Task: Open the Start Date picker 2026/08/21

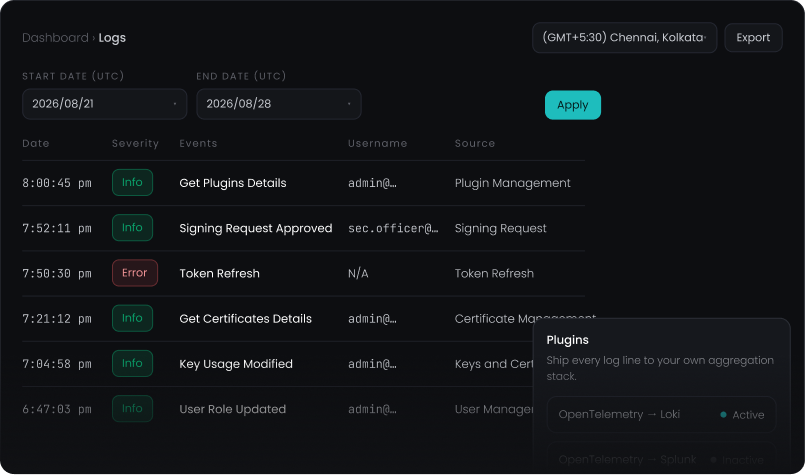Action: [x=105, y=104]
